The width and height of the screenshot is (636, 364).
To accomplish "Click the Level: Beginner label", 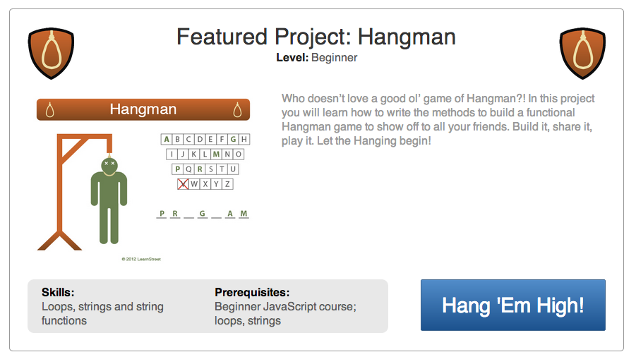I will click(x=316, y=58).
